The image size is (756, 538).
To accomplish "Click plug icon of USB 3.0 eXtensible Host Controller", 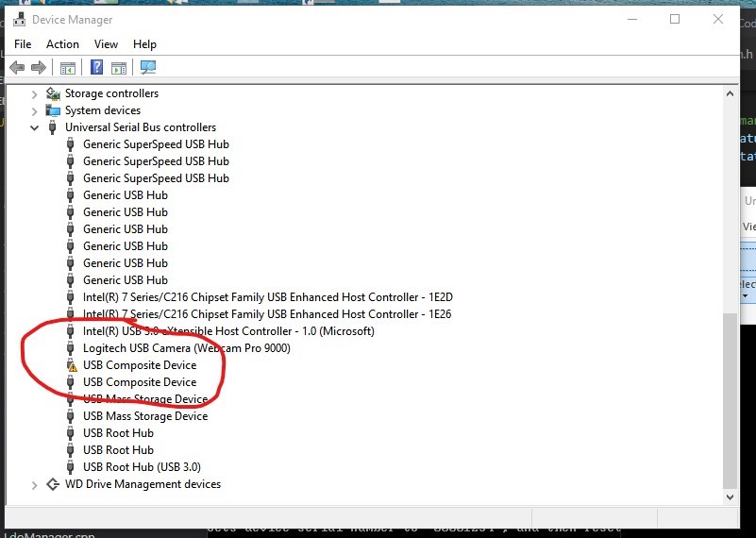I will pos(71,331).
